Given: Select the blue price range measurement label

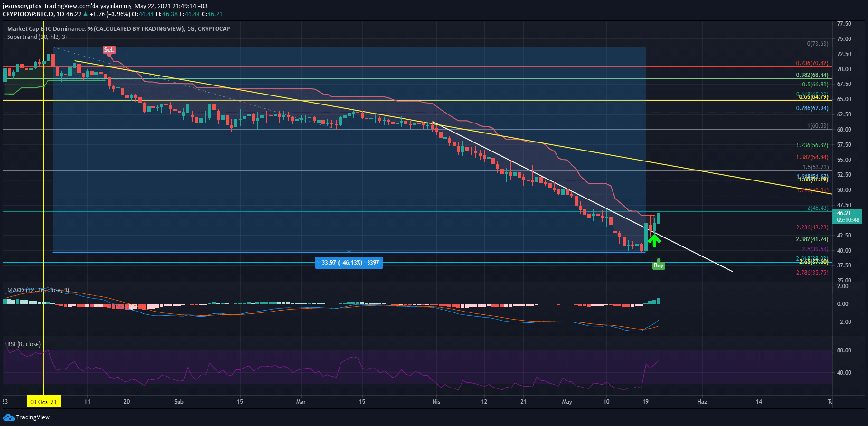Looking at the screenshot, I should click(x=349, y=263).
